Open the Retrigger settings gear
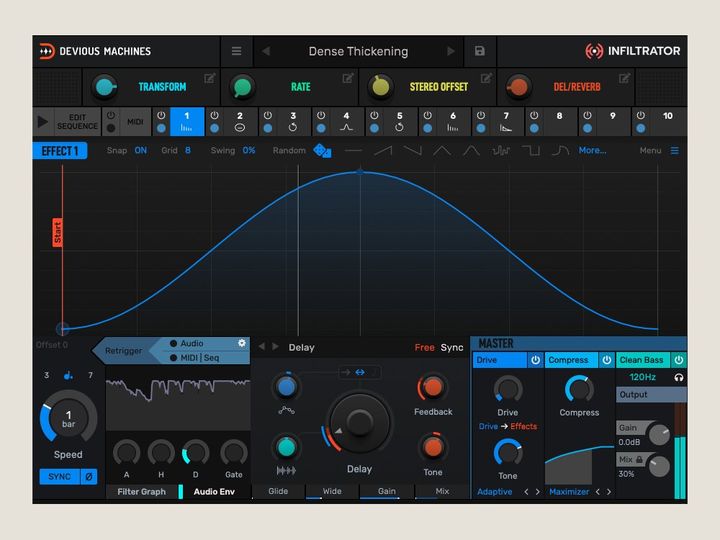Image resolution: width=720 pixels, height=540 pixels. pos(242,343)
